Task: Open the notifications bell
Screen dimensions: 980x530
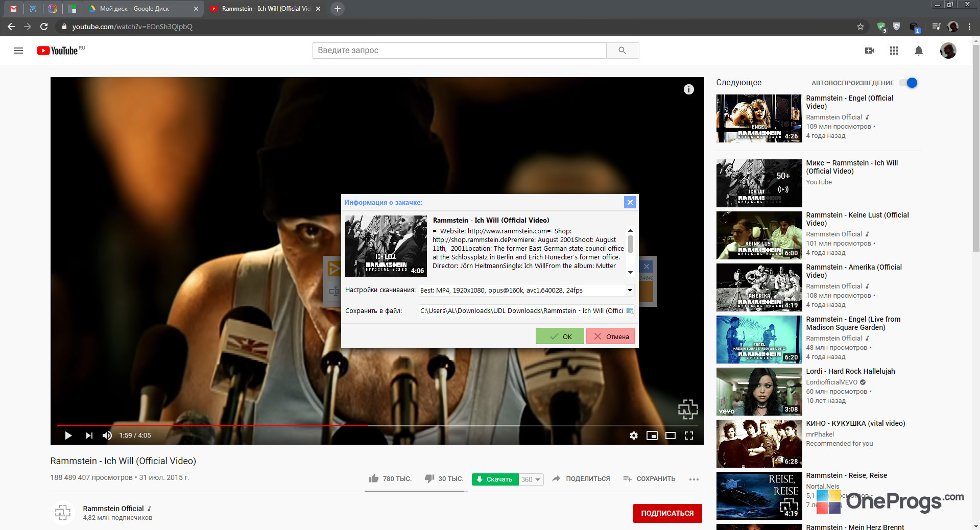Action: click(x=919, y=51)
